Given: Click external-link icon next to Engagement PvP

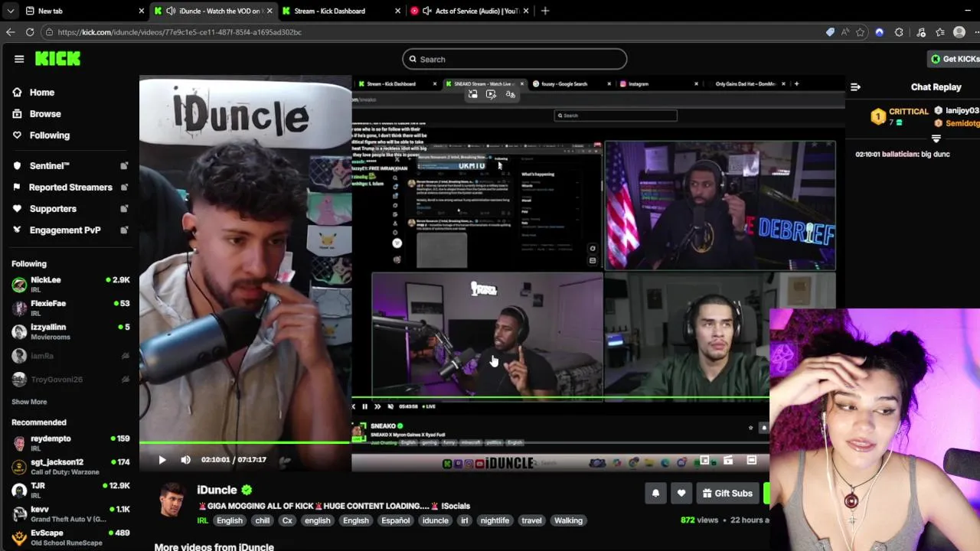Looking at the screenshot, I should (125, 230).
